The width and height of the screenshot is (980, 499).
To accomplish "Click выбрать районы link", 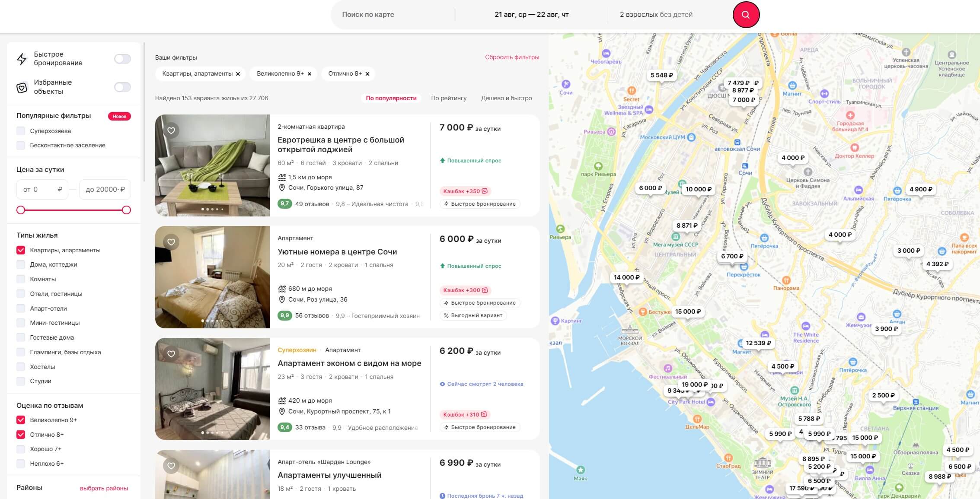I will (104, 488).
